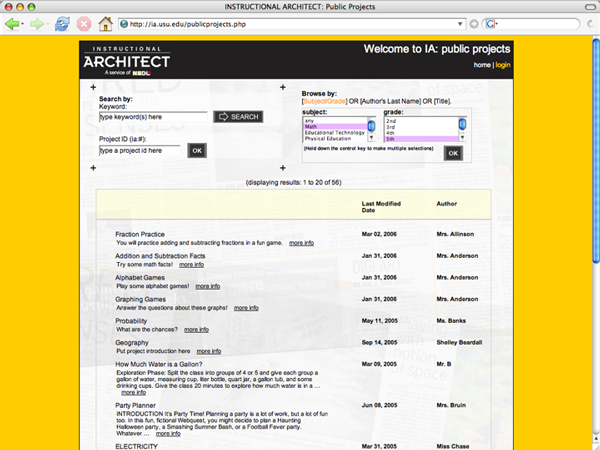Image resolution: width=600 pixels, height=450 pixels.
Task: Open the Alphabet Games project
Action: [x=140, y=278]
